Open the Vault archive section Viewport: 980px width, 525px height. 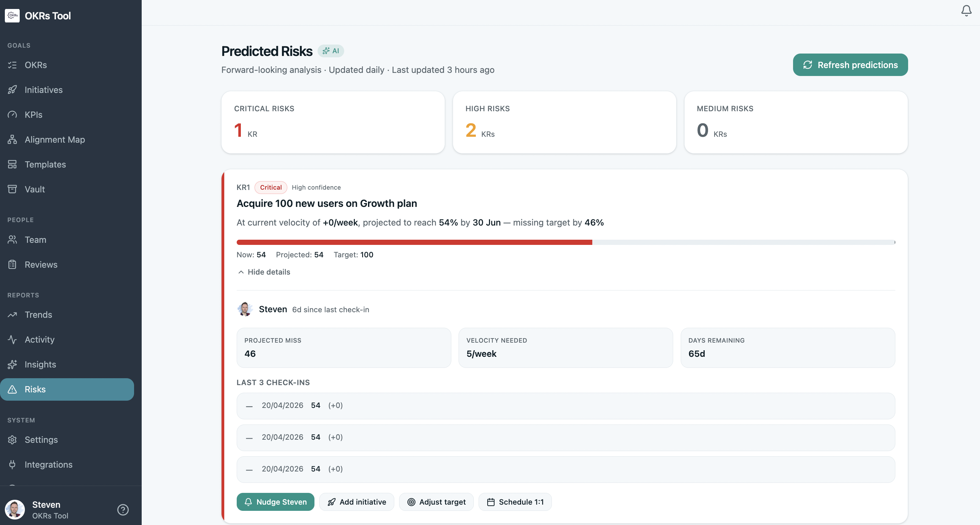(x=35, y=189)
